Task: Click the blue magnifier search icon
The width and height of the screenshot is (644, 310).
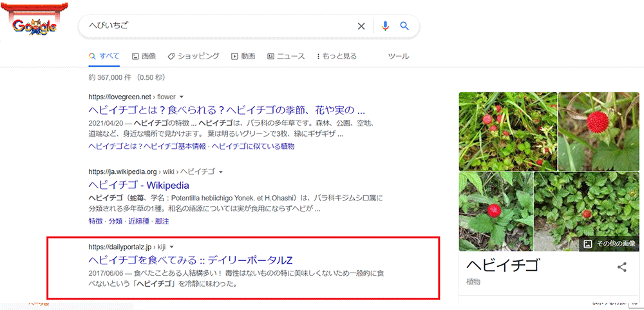Action: pos(404,26)
